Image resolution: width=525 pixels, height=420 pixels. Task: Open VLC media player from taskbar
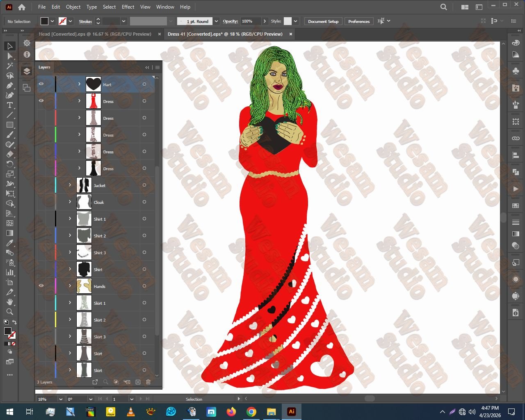coord(131,411)
